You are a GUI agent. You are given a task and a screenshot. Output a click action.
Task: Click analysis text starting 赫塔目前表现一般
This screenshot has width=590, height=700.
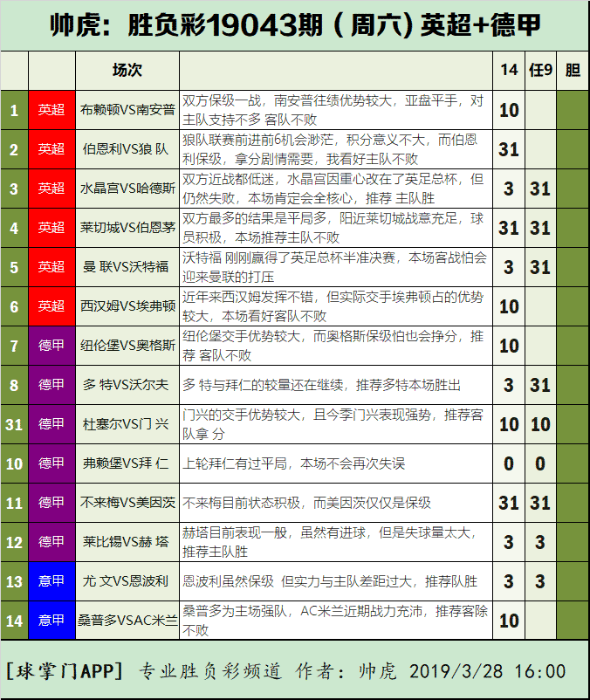(x=329, y=542)
